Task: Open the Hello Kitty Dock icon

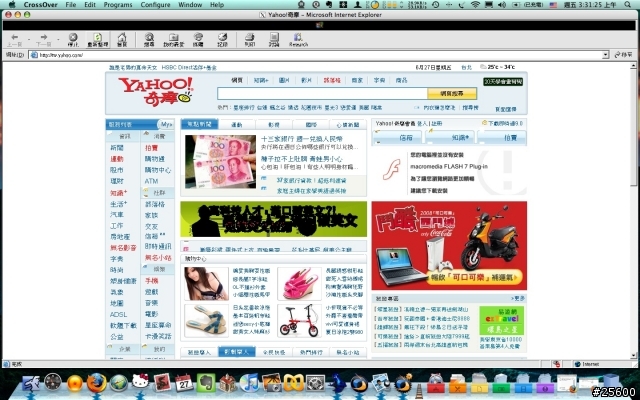Action: 140,383
